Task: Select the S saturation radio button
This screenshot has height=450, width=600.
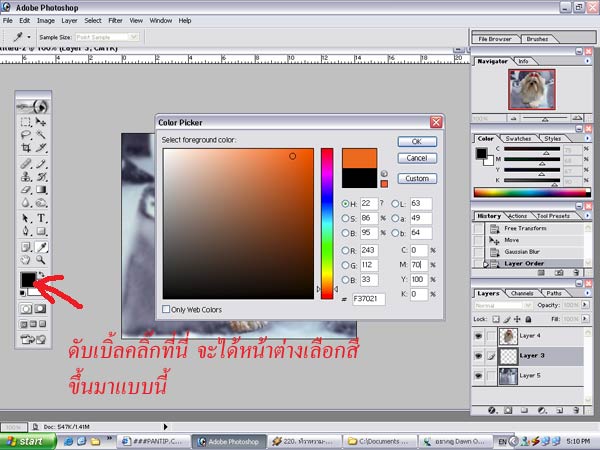Action: coord(345,218)
